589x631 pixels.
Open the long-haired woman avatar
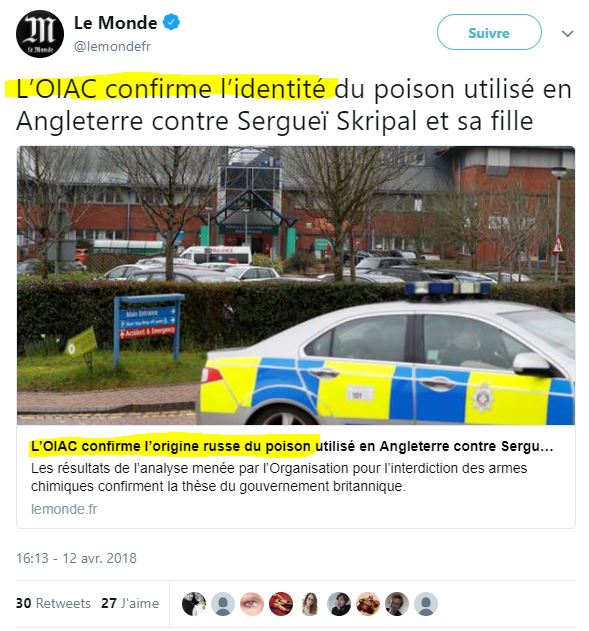[310, 604]
